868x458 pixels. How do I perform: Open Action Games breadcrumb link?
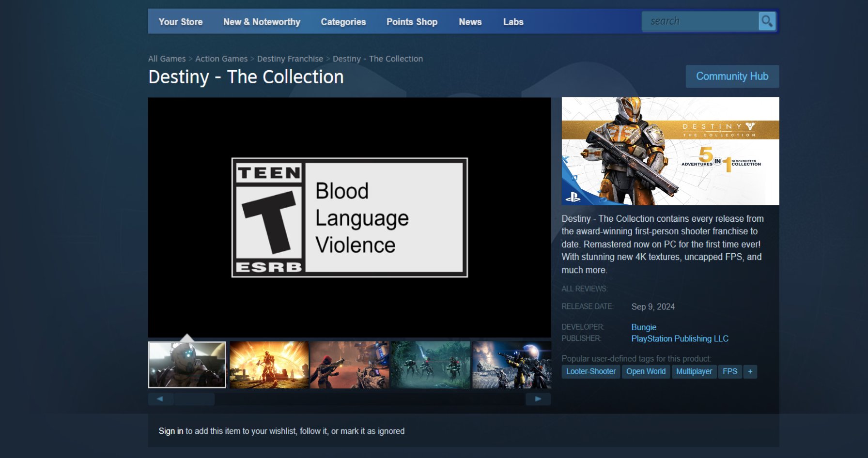tap(221, 59)
